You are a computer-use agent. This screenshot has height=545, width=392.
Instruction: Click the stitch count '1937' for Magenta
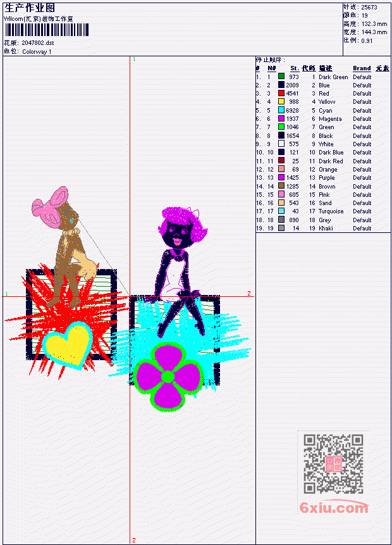(292, 118)
